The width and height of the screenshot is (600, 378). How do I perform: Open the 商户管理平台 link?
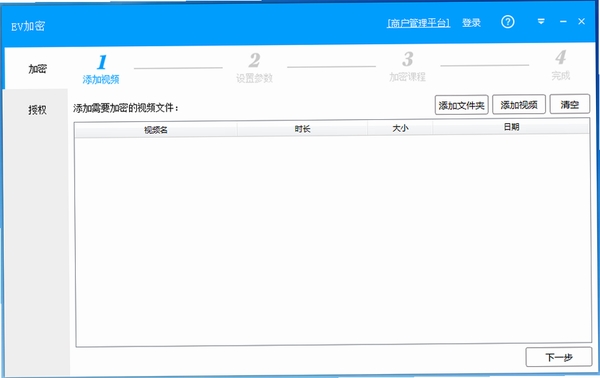(x=418, y=23)
